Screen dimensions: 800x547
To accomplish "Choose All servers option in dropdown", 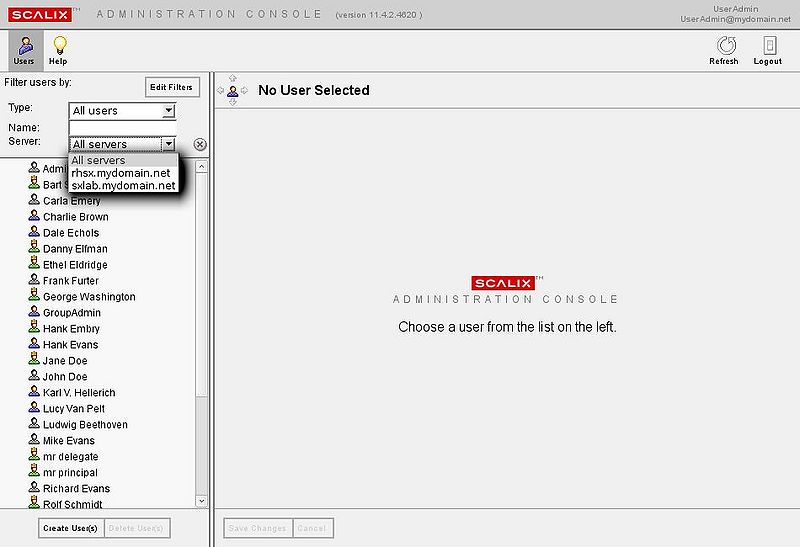I will (99, 160).
